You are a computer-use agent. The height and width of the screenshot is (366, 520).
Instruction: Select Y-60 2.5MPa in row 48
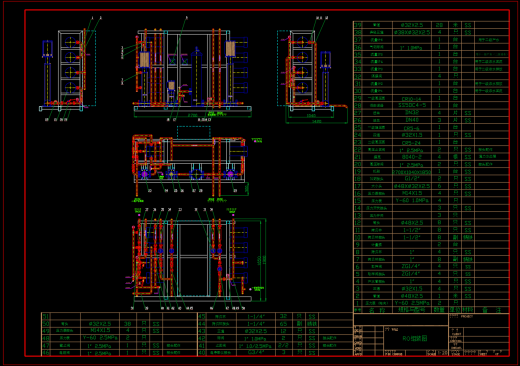point(100,338)
